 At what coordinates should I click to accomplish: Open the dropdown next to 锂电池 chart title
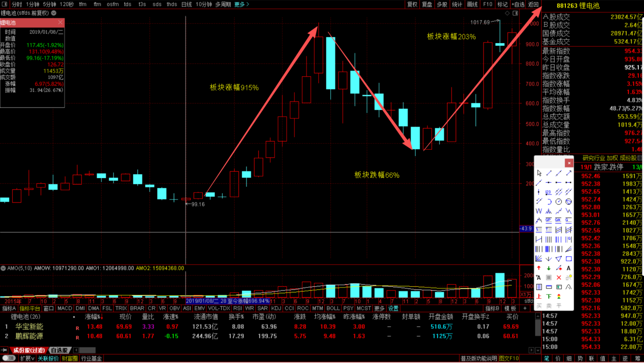tap(54, 13)
